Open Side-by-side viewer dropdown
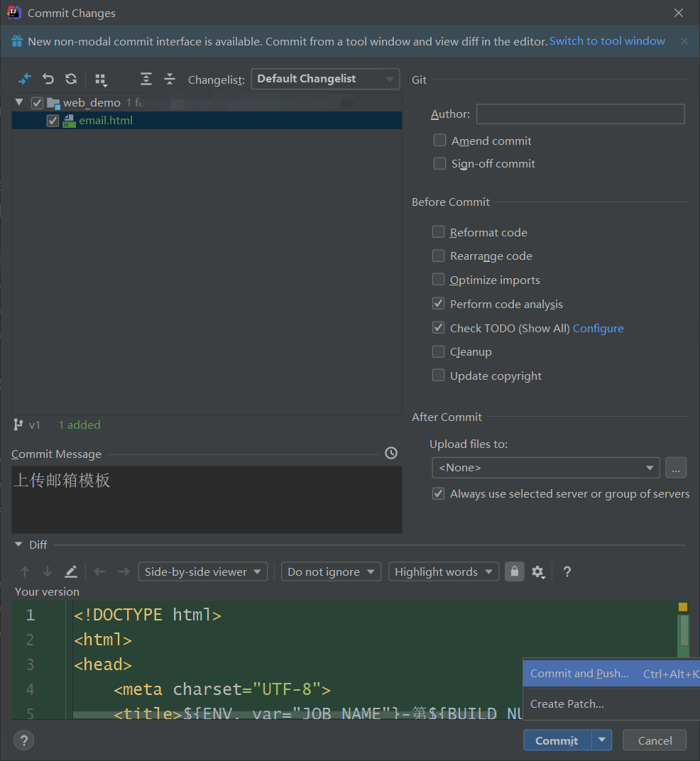Screen dimensions: 700x761 tap(202, 571)
